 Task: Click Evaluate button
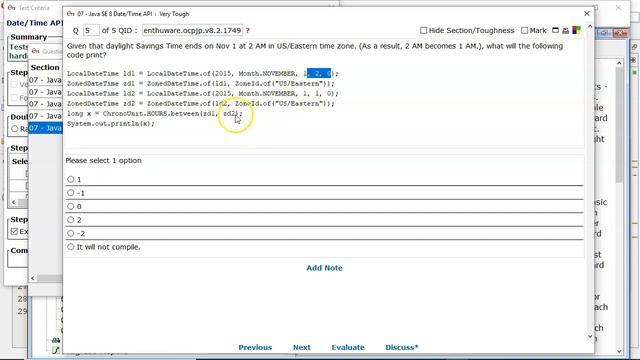point(348,347)
